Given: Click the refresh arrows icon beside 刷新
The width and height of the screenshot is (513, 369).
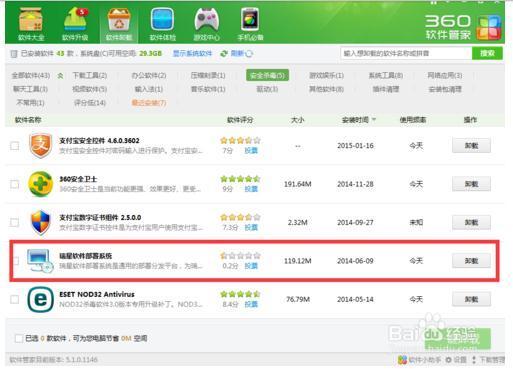Looking at the screenshot, I should pyautogui.click(x=224, y=53).
